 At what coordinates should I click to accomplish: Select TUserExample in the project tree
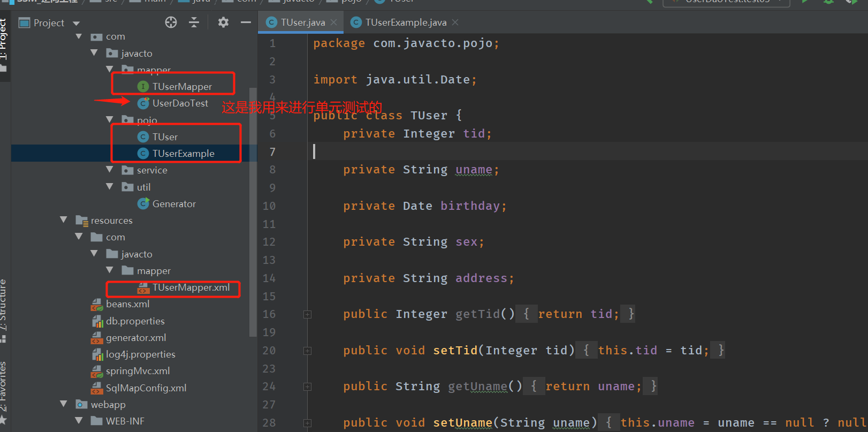click(x=184, y=154)
